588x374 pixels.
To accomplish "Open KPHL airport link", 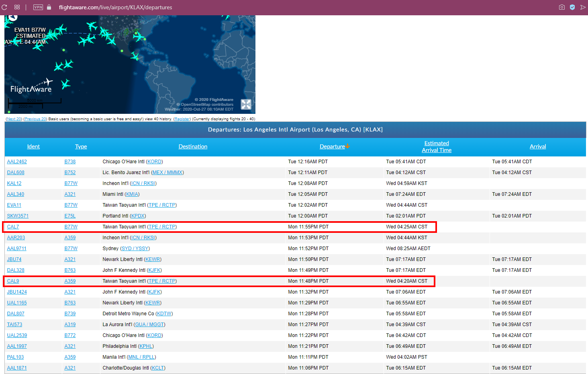I will click(x=146, y=346).
